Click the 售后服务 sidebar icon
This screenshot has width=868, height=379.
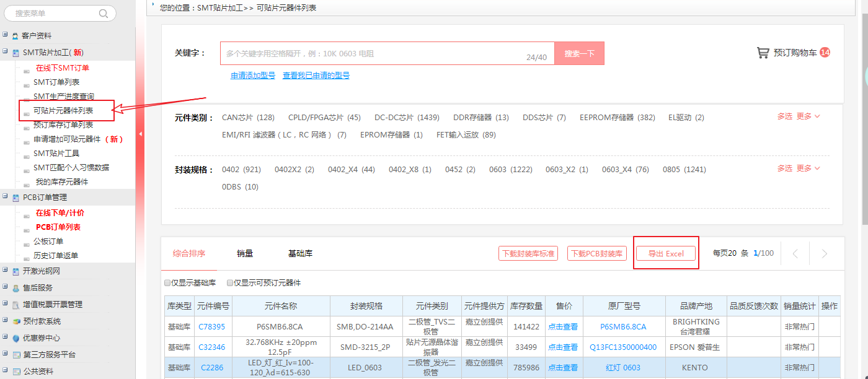[x=15, y=287]
